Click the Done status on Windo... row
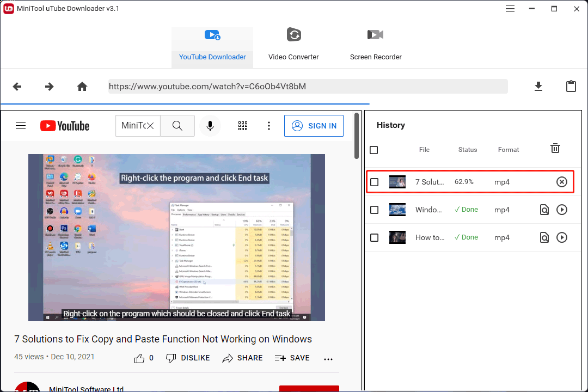Image resolution: width=588 pixels, height=392 pixels. (x=466, y=210)
